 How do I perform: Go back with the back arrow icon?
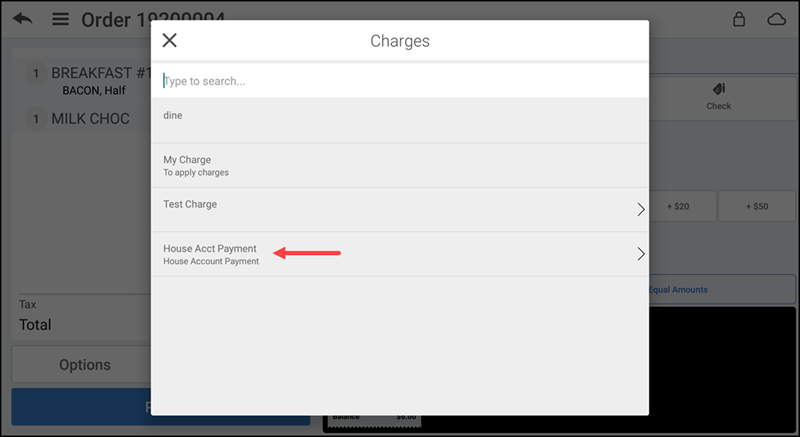tap(23, 19)
